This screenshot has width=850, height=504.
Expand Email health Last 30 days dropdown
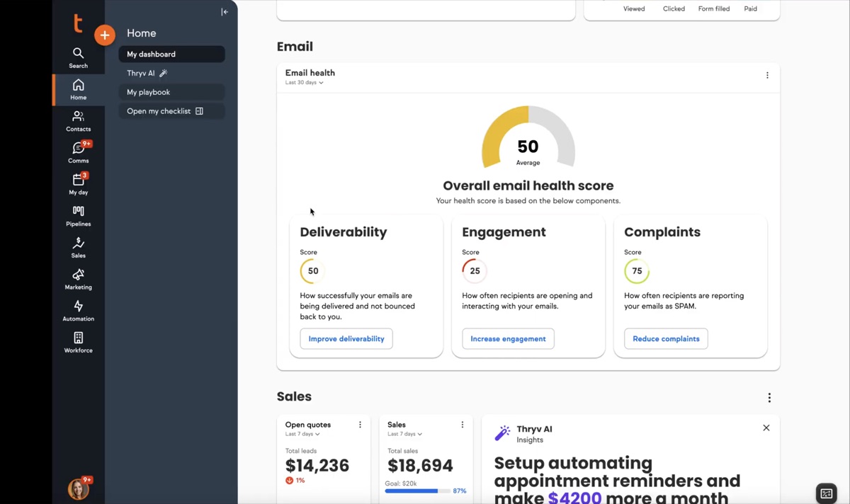coord(305,83)
